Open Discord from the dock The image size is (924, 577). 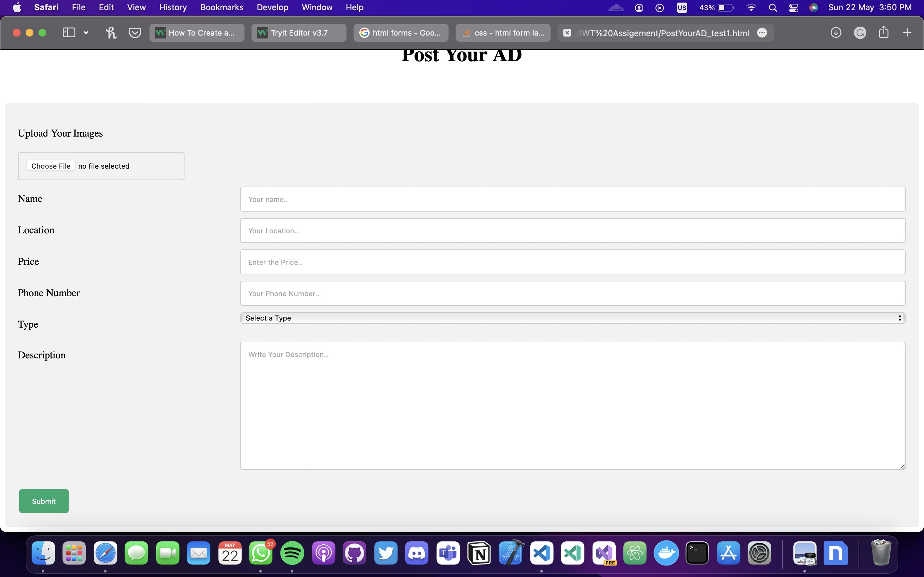pyautogui.click(x=417, y=552)
